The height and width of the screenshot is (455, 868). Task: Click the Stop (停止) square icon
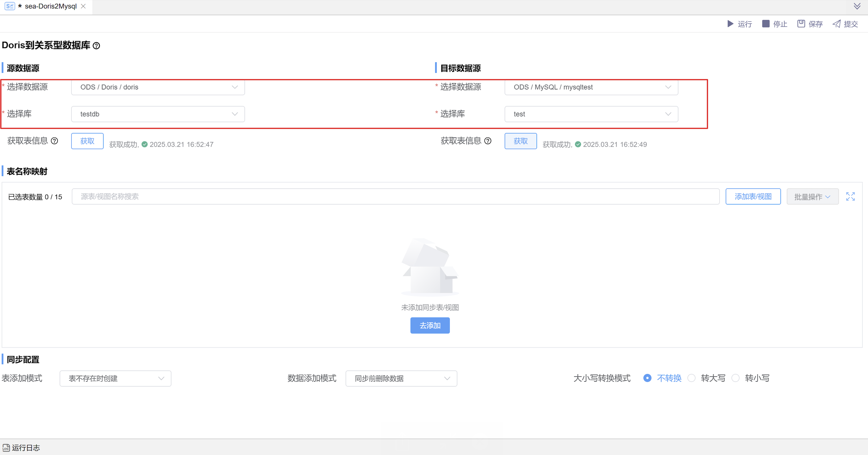pyautogui.click(x=765, y=24)
